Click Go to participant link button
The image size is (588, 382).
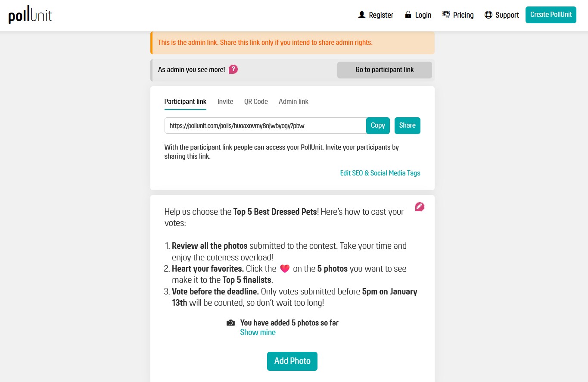[385, 70]
